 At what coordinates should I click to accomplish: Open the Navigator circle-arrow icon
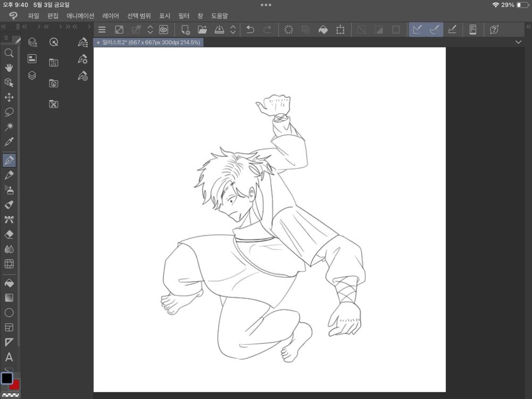click(54, 42)
